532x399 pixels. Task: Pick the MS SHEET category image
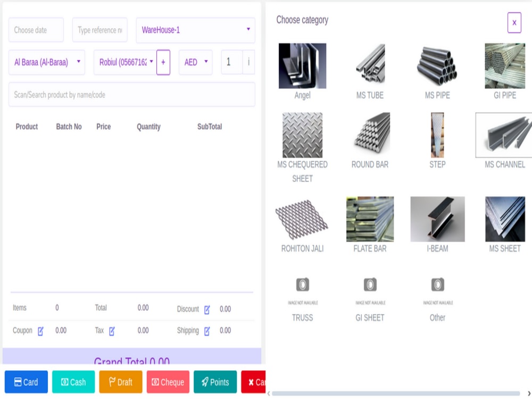click(505, 219)
